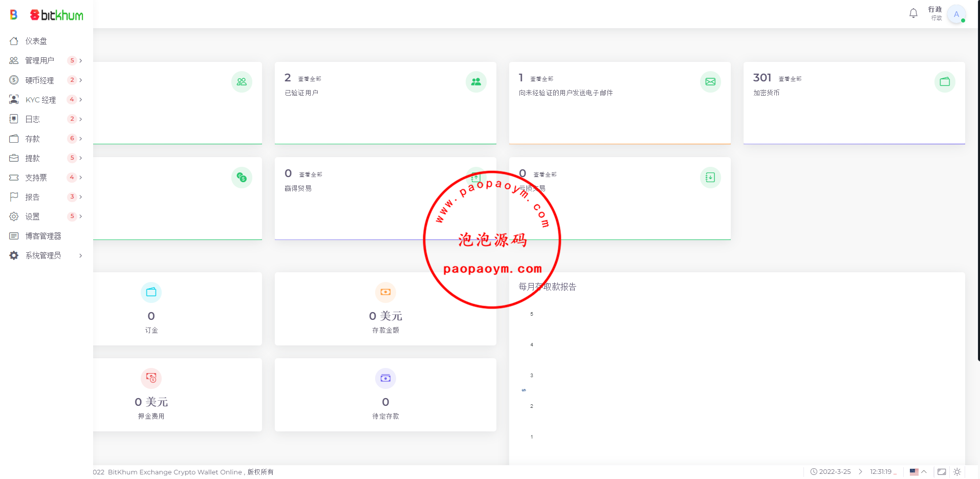Screen dimensions: 980x479
Task: Click 查看全部 link beside 301 cryptocurrencies
Action: 790,79
